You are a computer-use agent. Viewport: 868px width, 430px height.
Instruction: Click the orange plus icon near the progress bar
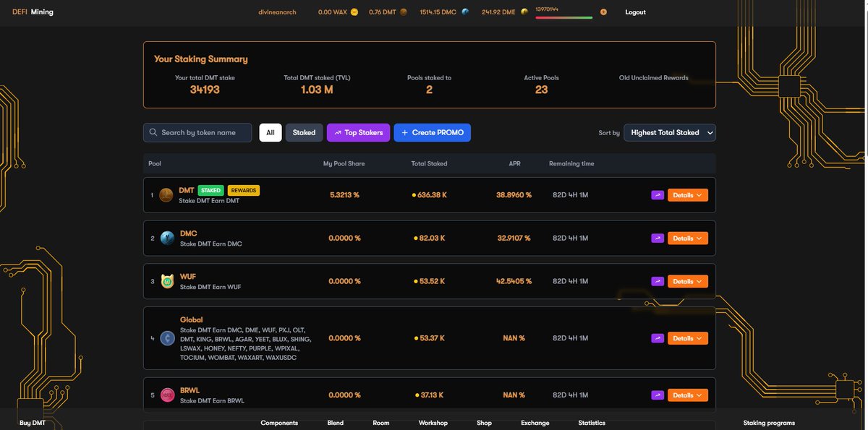(x=603, y=12)
